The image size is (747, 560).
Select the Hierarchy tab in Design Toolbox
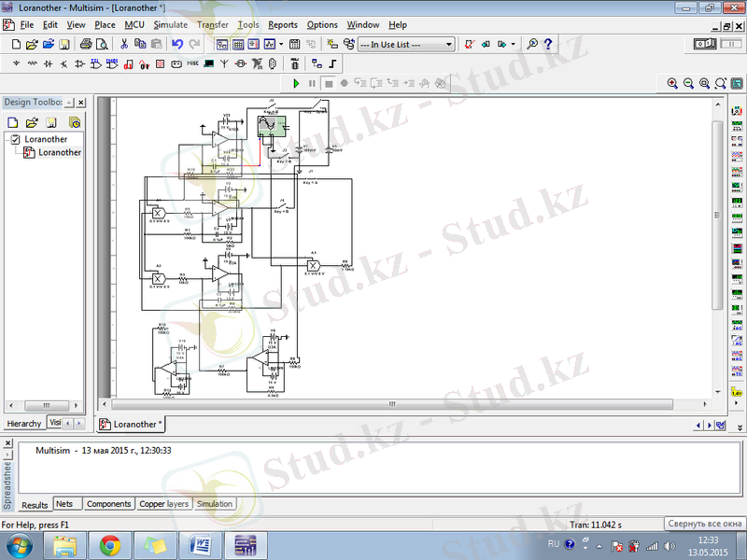(24, 423)
